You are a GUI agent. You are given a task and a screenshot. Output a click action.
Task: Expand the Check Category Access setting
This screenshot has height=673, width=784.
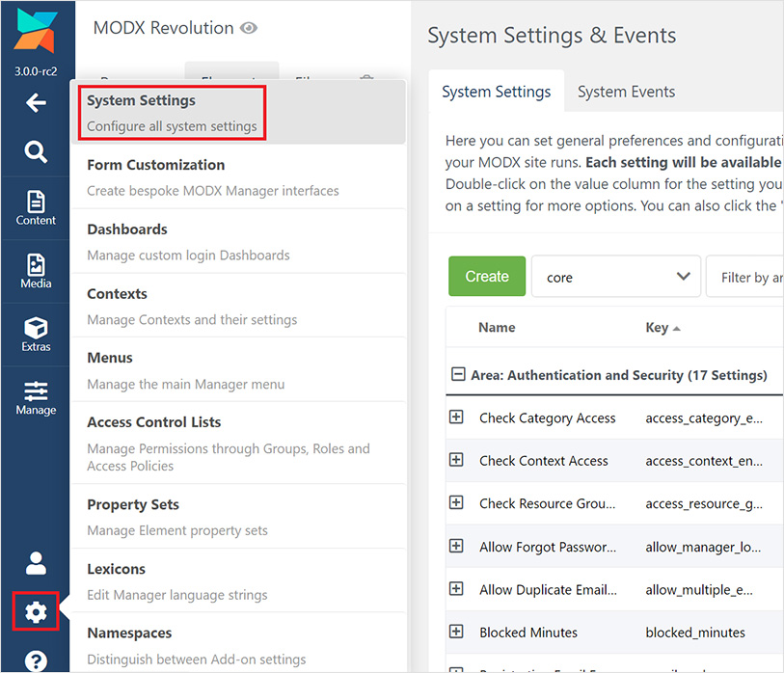[457, 418]
